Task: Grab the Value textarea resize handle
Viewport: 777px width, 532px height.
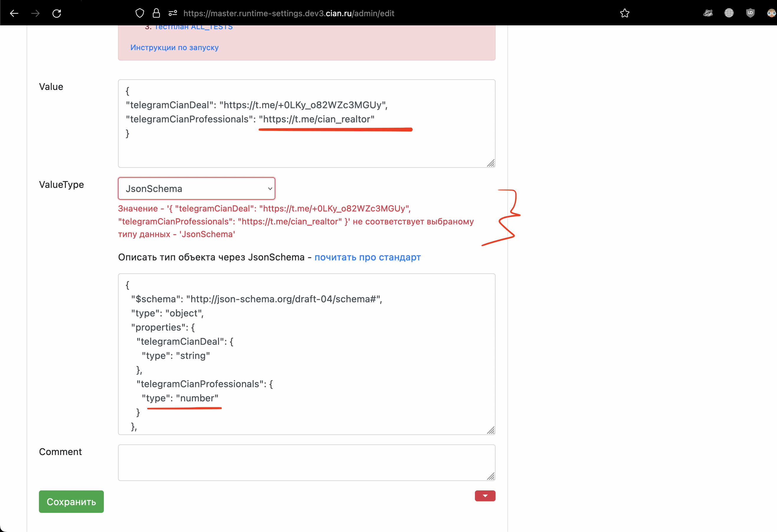Action: (x=491, y=163)
